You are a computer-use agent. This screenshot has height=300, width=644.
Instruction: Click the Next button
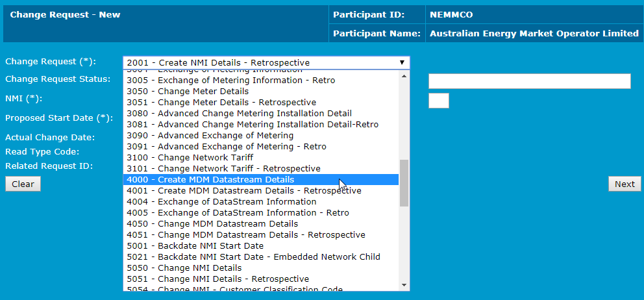click(624, 184)
